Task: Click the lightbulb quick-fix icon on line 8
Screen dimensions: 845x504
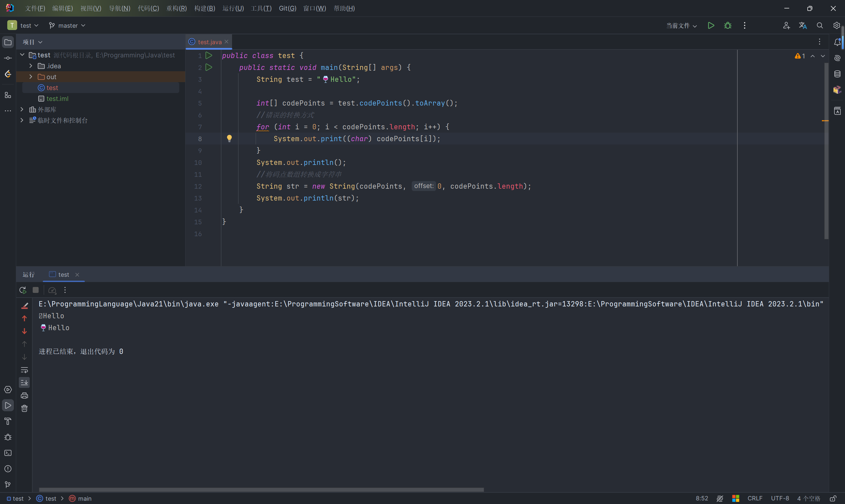Action: [229, 138]
